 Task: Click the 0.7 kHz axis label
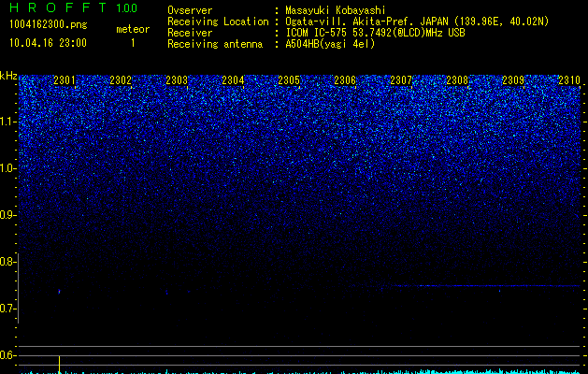pos(8,309)
